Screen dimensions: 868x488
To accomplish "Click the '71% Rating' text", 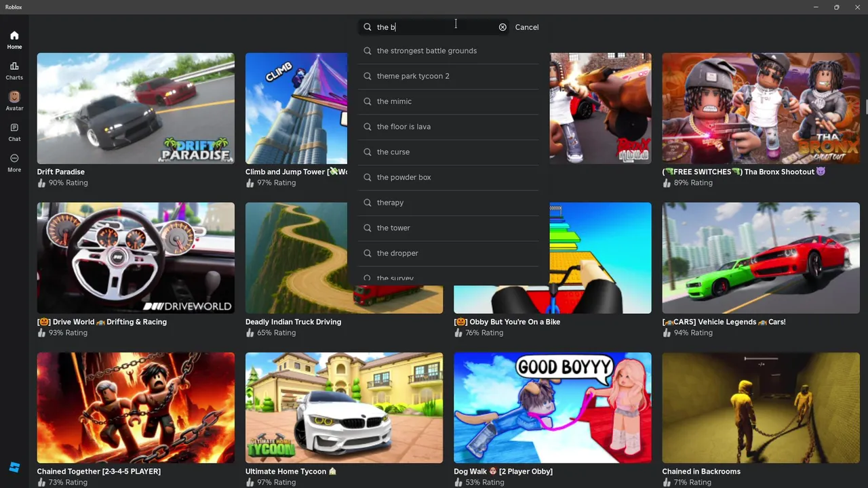I will [693, 483].
